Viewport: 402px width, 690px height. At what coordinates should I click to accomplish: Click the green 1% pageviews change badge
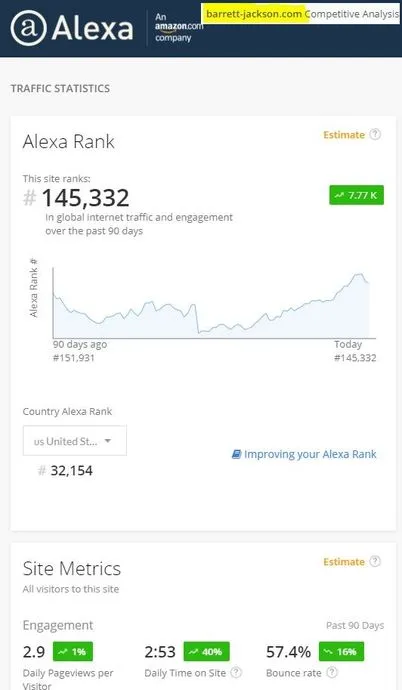point(73,651)
